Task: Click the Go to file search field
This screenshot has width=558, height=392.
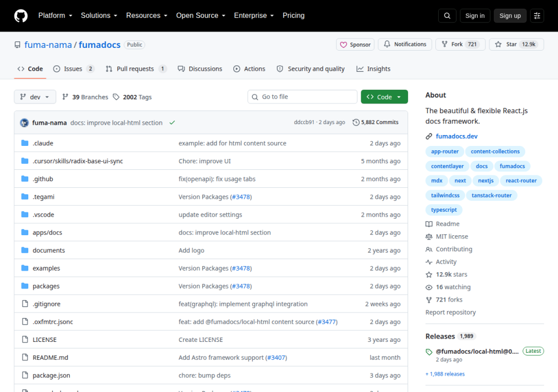Action: click(x=302, y=97)
